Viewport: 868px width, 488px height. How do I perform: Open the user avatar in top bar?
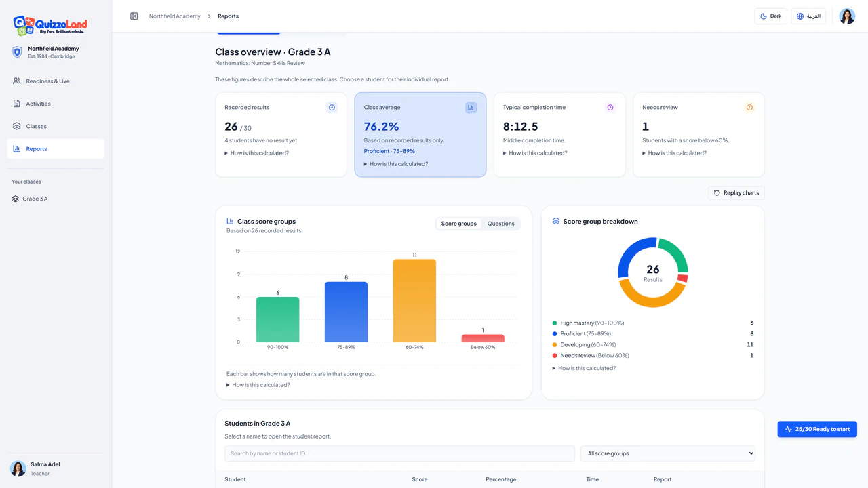point(847,16)
